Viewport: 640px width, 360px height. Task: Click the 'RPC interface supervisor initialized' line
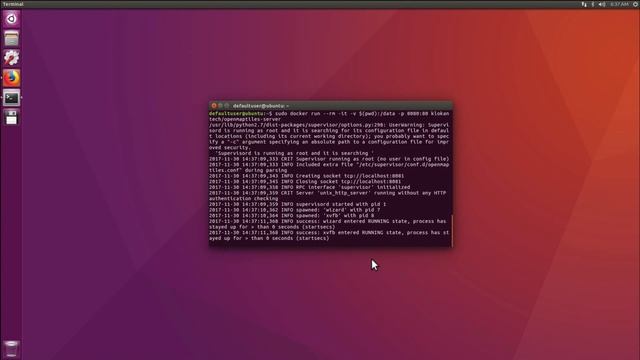pos(310,187)
